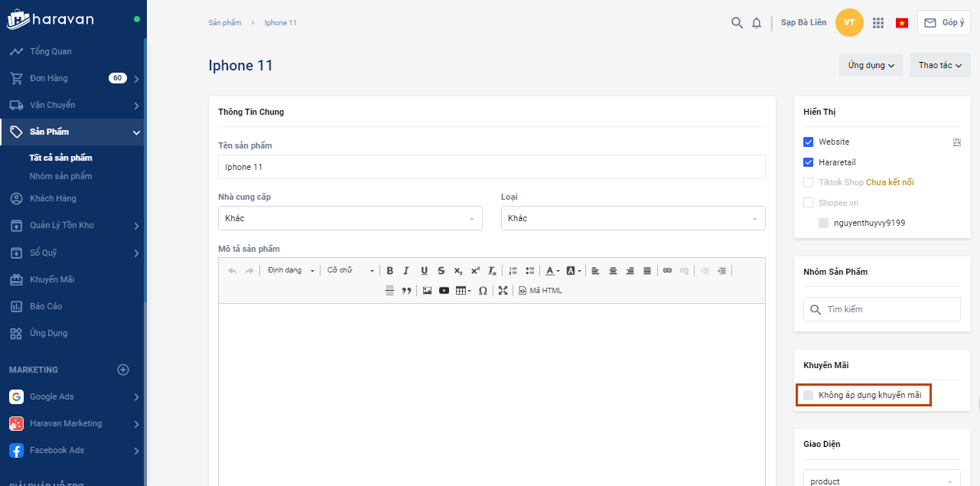
Task: Insert a block quote
Action: click(406, 290)
